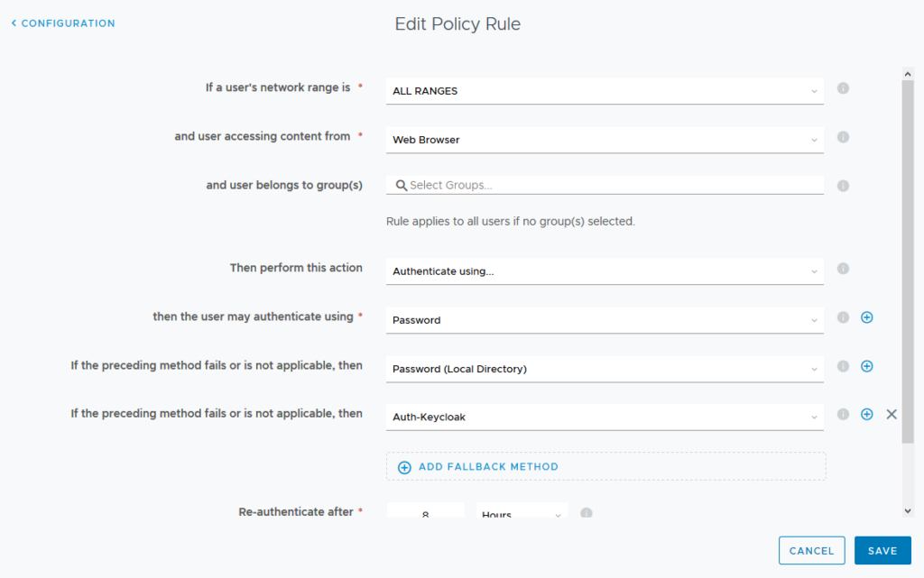Click info icon next to Re-authenticate Hours
Screen dimensions: 924x578
587,513
